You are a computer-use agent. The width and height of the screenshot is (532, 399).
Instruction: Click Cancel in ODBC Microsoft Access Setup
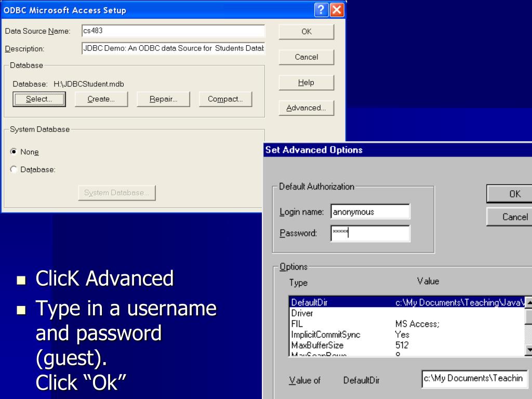[307, 57]
